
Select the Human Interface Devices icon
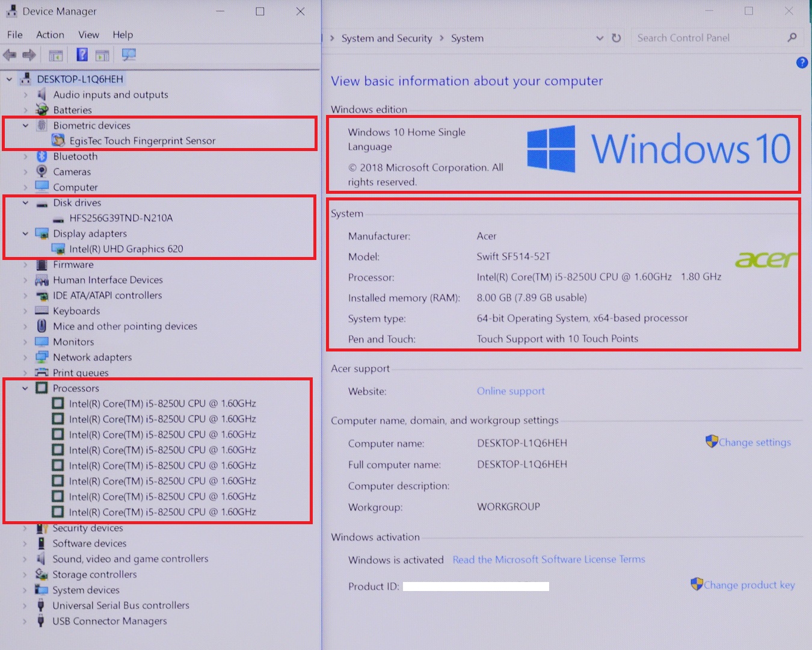(42, 280)
